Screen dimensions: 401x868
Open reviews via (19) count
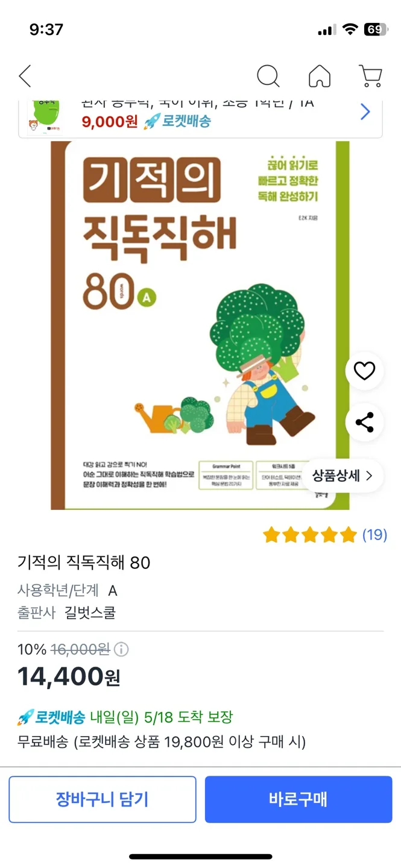click(374, 534)
